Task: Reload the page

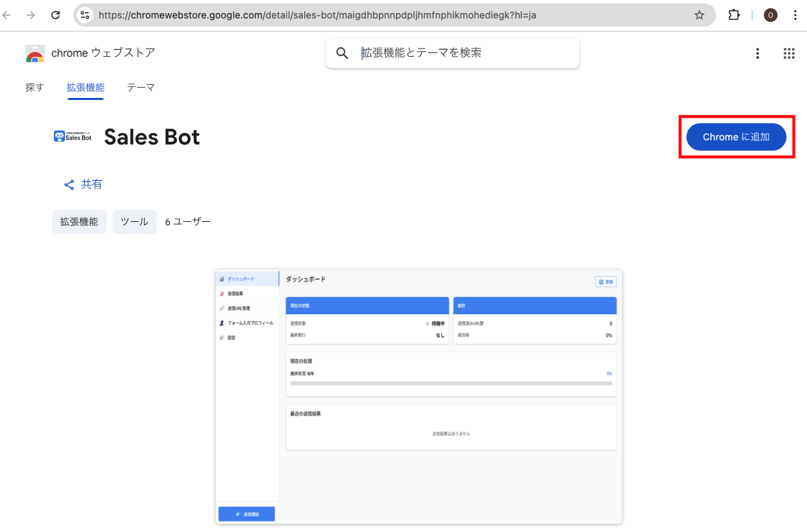Action: click(x=55, y=15)
